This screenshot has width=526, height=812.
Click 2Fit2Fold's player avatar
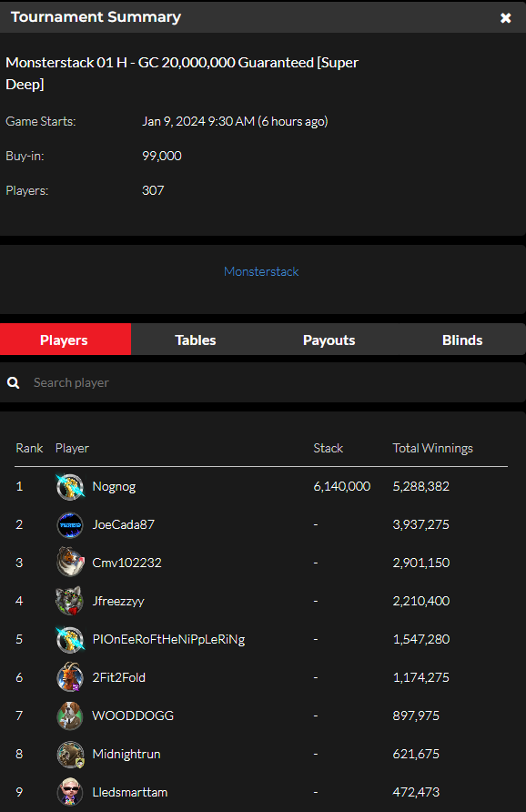click(70, 678)
